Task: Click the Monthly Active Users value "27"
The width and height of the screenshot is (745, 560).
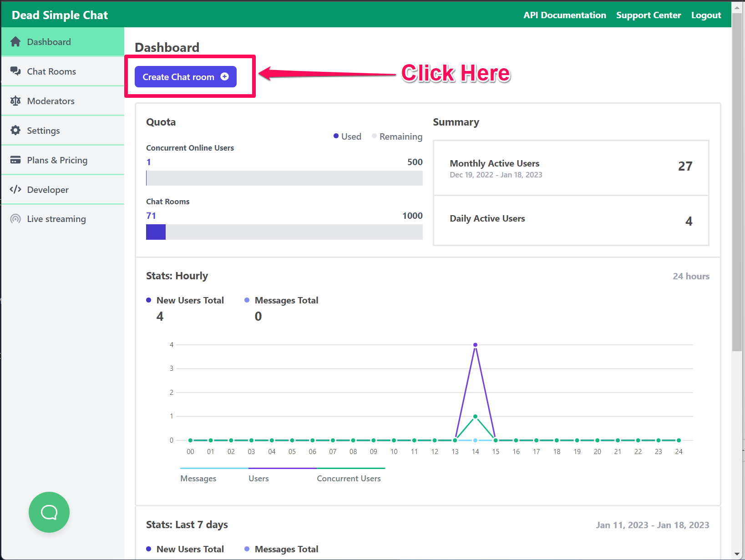Action: point(685,166)
